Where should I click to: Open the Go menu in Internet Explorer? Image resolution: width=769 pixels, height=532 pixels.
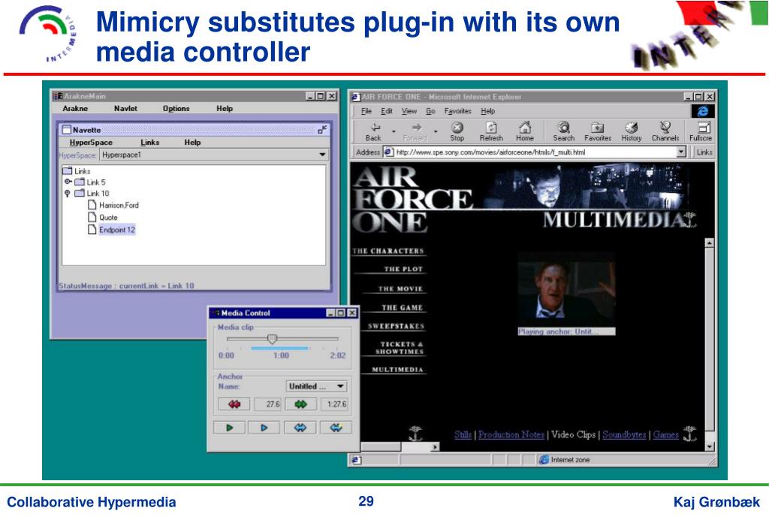(x=430, y=111)
